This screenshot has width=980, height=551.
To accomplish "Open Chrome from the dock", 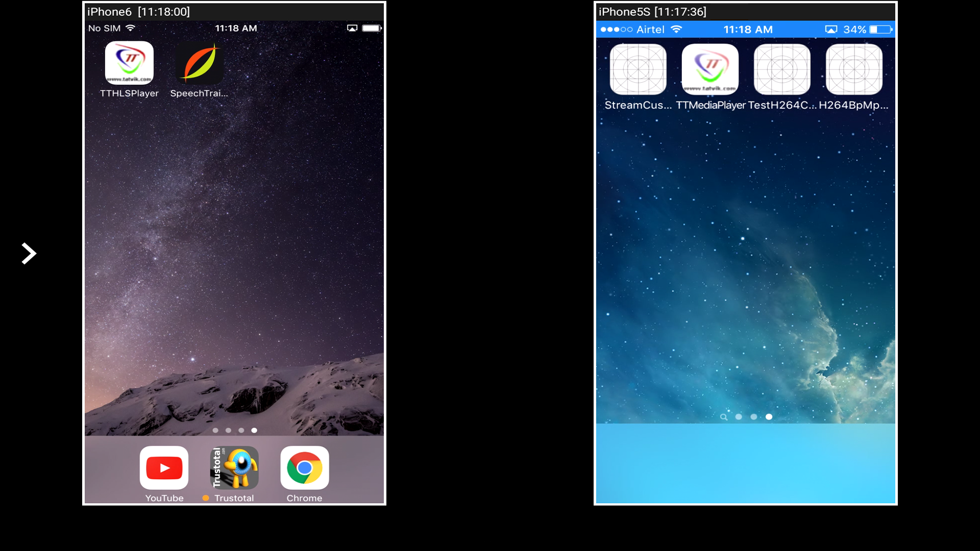I will [x=304, y=467].
